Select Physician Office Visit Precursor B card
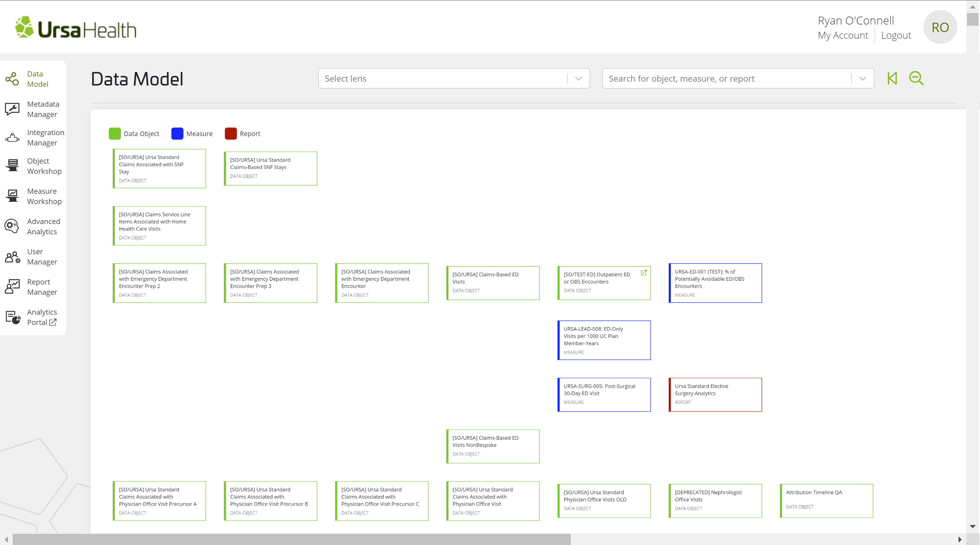980x545 pixels. [270, 501]
